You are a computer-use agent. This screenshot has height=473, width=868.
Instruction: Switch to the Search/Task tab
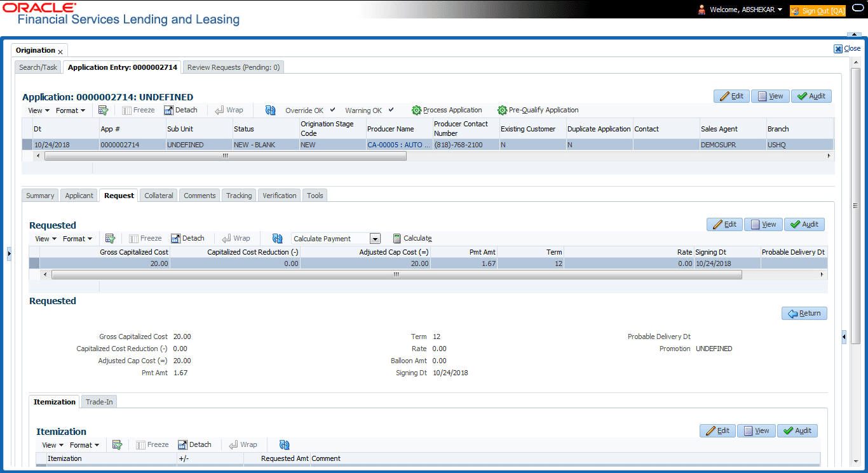(38, 67)
